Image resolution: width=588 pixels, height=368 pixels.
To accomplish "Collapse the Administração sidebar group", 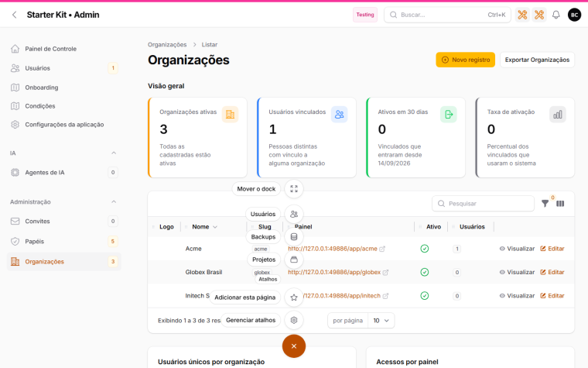I will [x=114, y=202].
